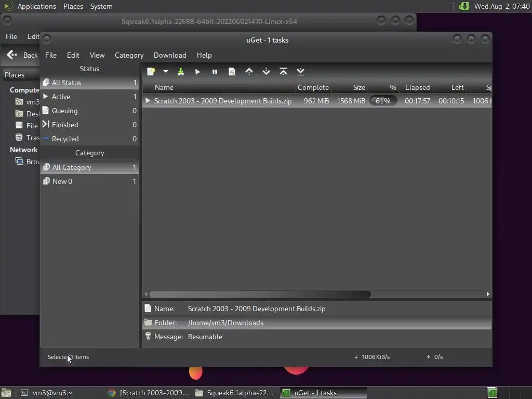Click the All Category icon

pos(46,167)
